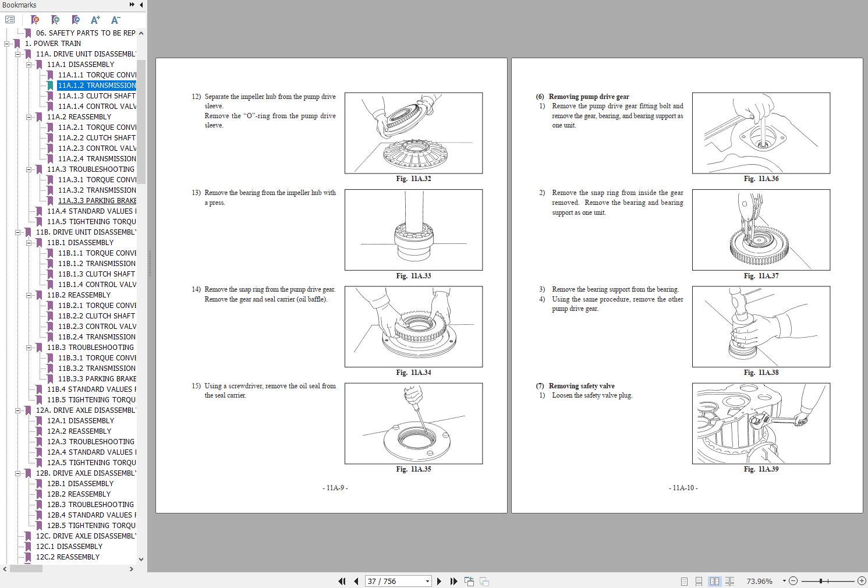This screenshot has height=588, width=868.
Task: Decrease bookmark text size with A-
Action: (115, 19)
